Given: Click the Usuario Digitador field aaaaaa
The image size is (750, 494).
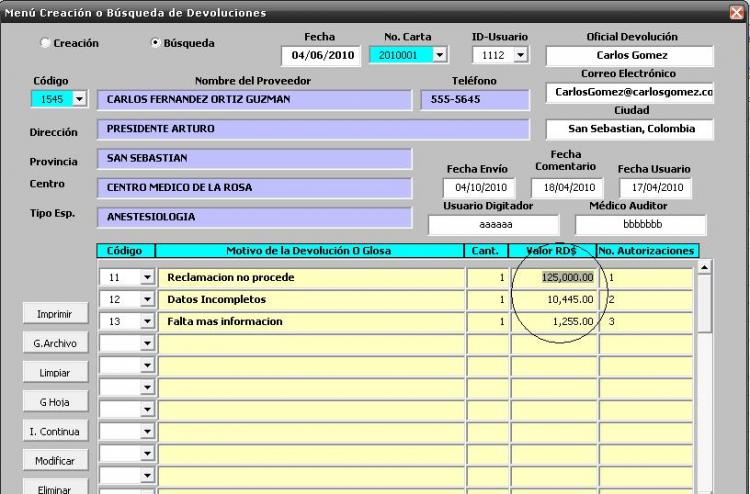Looking at the screenshot, I should pyautogui.click(x=494, y=225).
